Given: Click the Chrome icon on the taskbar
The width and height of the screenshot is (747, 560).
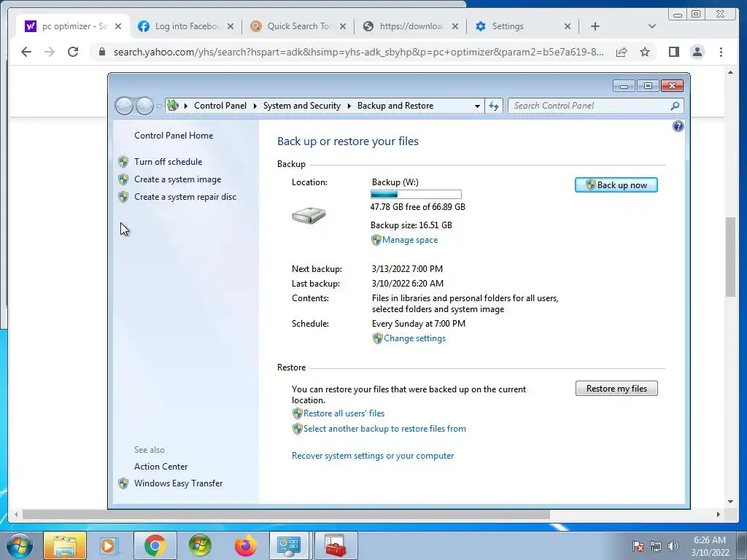Looking at the screenshot, I should [155, 545].
